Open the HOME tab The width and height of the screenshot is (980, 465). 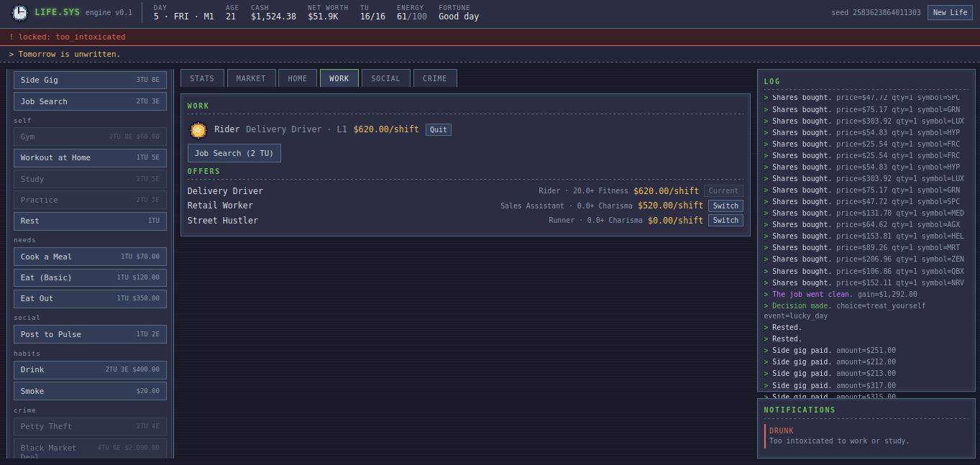point(298,78)
